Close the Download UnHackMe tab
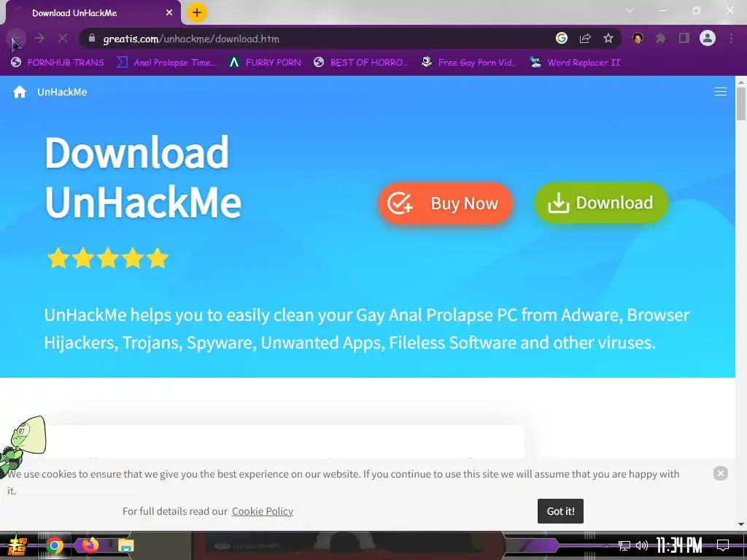The height and width of the screenshot is (560, 747). [x=169, y=13]
